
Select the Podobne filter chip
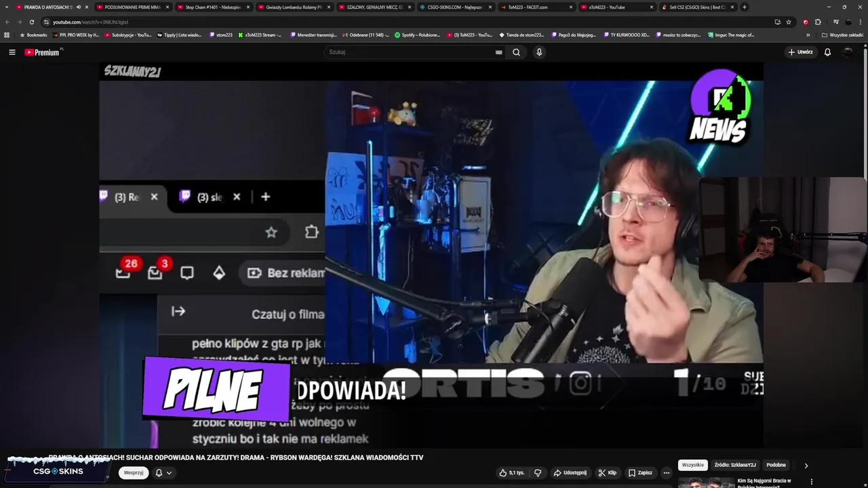(x=776, y=465)
